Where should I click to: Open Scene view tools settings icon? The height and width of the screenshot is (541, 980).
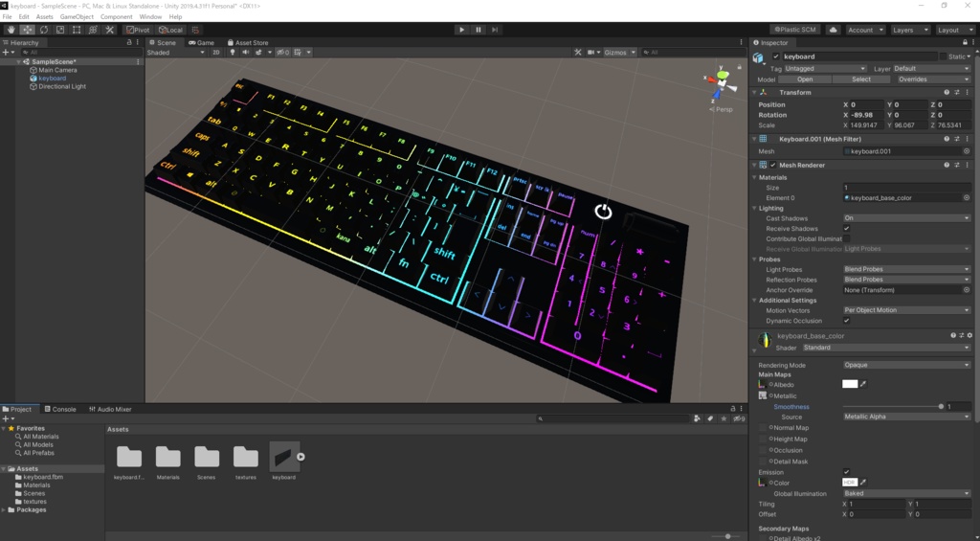coord(577,53)
